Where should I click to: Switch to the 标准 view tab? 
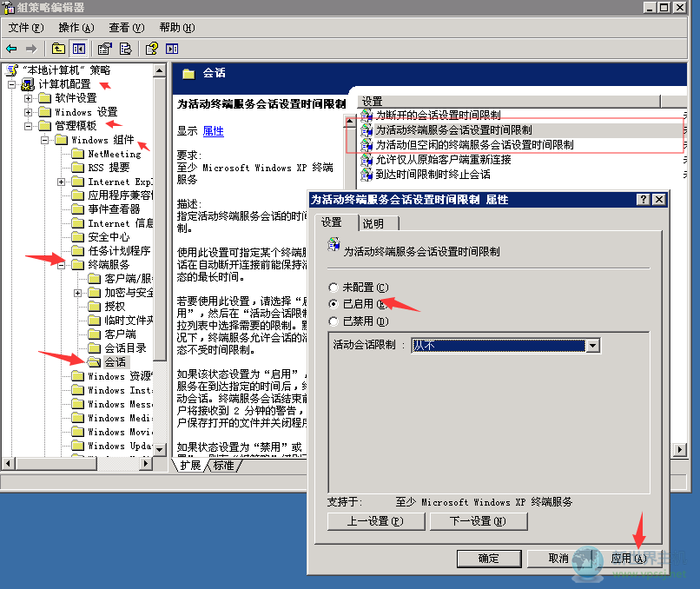224,466
